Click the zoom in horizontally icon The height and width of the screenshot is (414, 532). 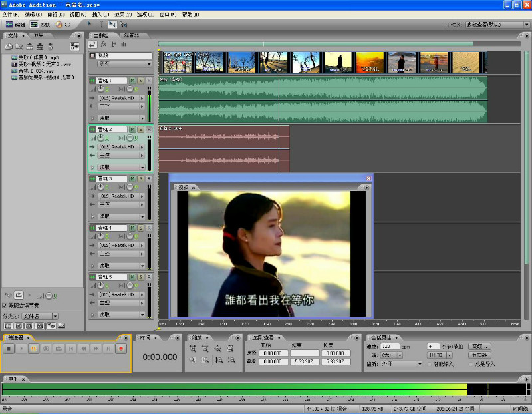[193, 348]
